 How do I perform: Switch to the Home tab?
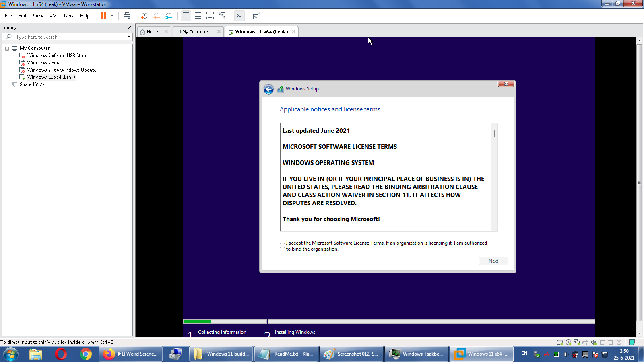(x=152, y=32)
